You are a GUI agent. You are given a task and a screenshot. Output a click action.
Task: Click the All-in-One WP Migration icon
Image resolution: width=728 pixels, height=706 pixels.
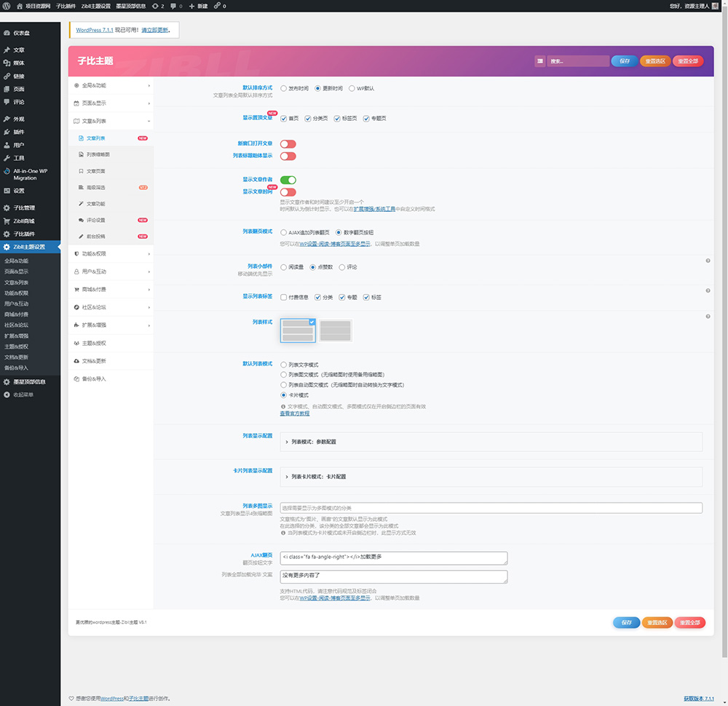click(7, 171)
